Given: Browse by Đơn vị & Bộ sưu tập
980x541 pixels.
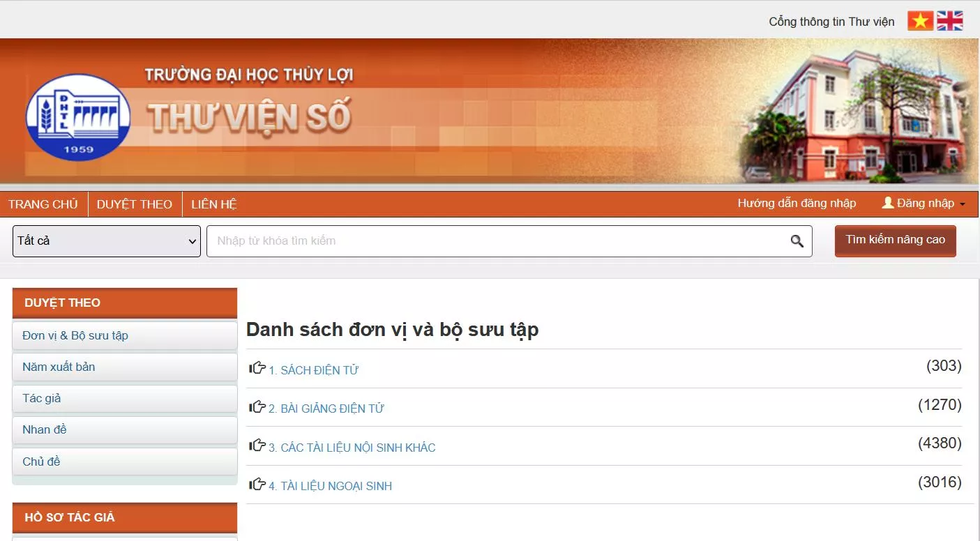Looking at the screenshot, I should pos(125,335).
